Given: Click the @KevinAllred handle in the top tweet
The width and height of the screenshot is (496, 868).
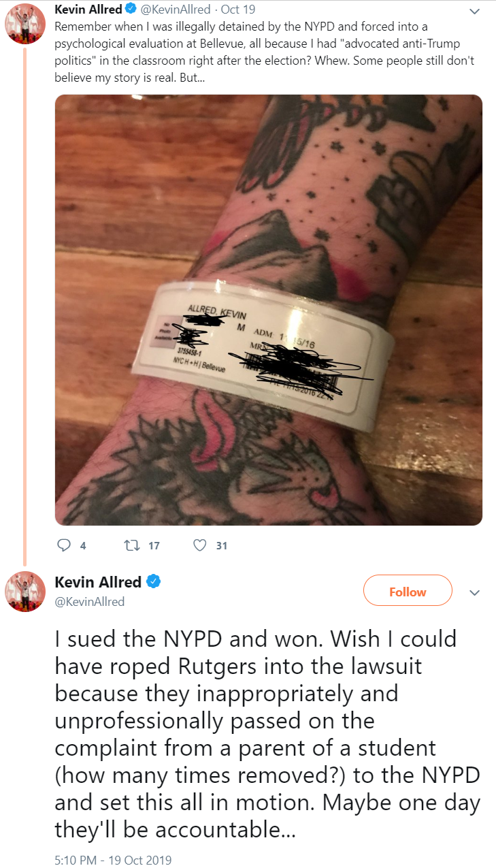Looking at the screenshot, I should pos(176,10).
